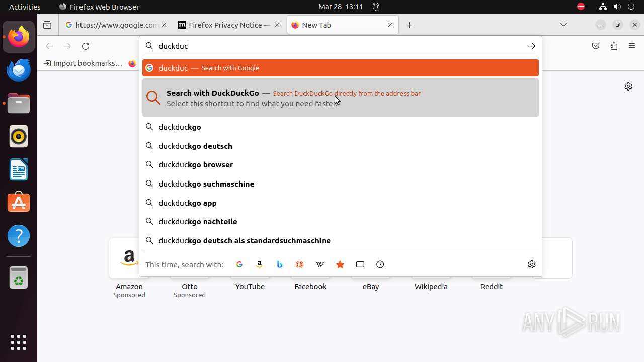Open Activities overview
The height and width of the screenshot is (362, 644).
[25, 7]
